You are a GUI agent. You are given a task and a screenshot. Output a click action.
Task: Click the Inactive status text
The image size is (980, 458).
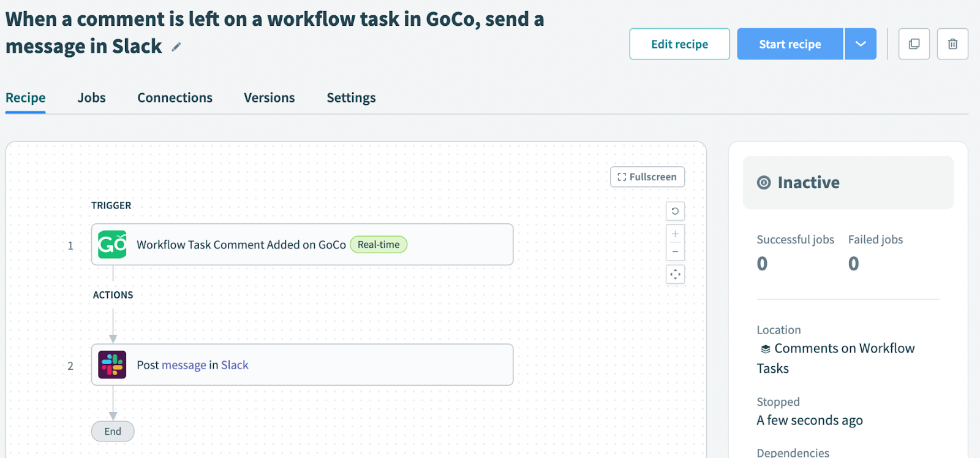point(809,183)
